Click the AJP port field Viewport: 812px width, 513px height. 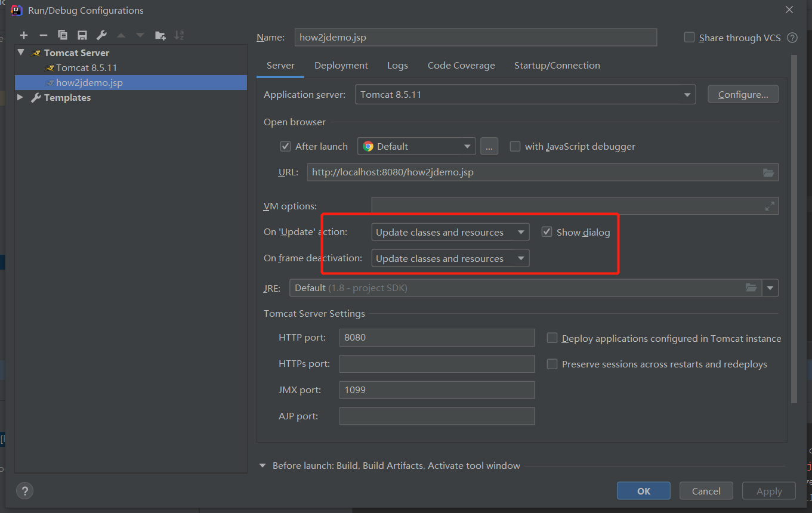click(x=437, y=416)
